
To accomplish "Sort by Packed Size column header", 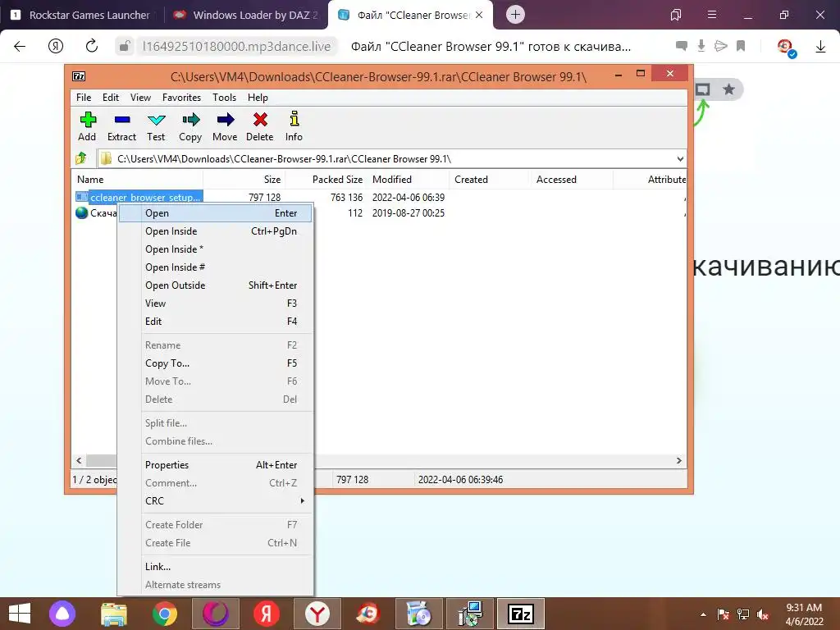I will (x=326, y=180).
